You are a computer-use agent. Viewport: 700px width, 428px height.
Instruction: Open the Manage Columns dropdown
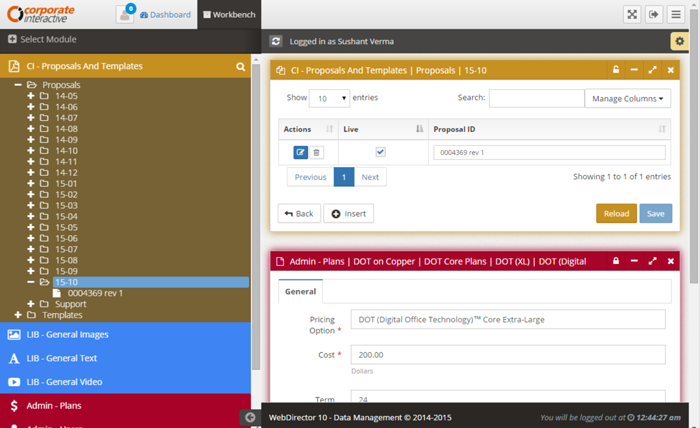(x=627, y=98)
